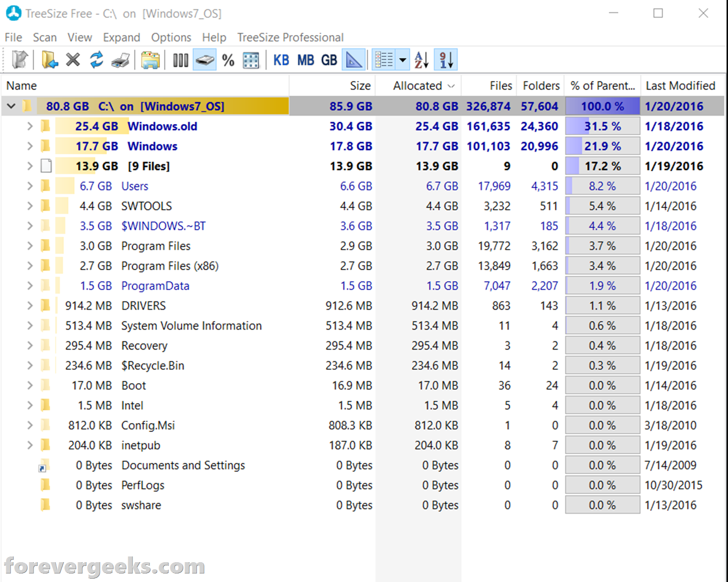Open the Help menu
728x582 pixels.
[214, 37]
